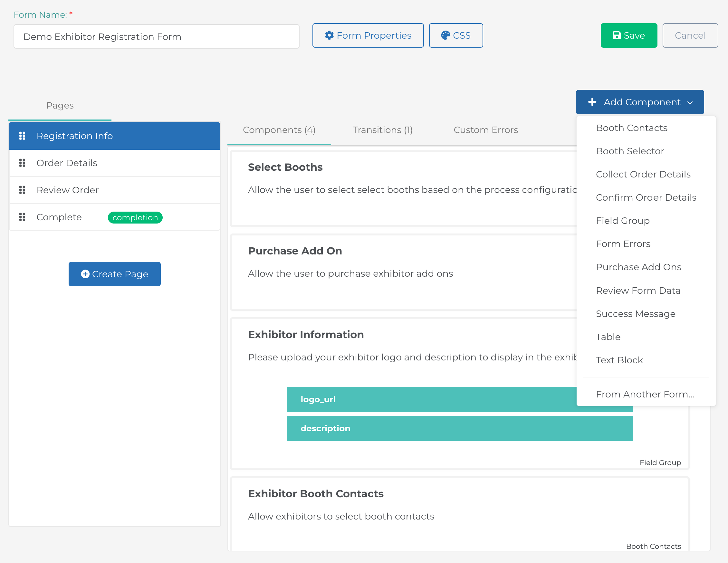Click the logo_url field bar
728x563 pixels.
(x=460, y=399)
